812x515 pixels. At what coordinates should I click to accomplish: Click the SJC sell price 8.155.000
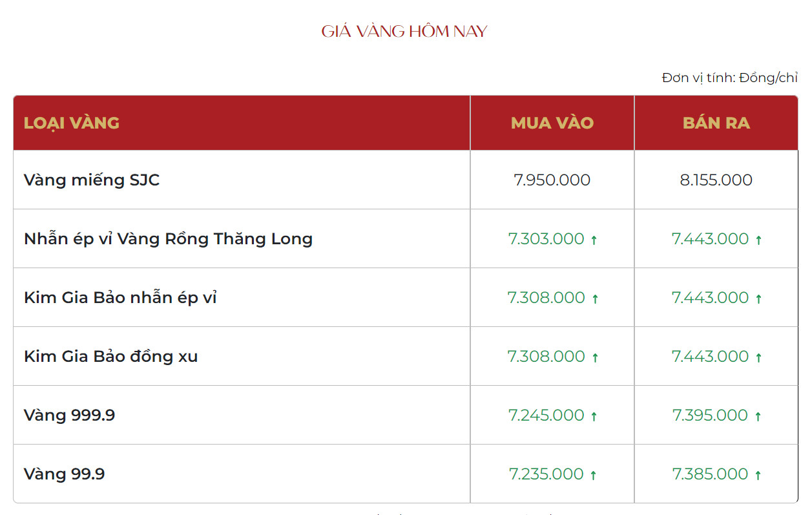716,180
